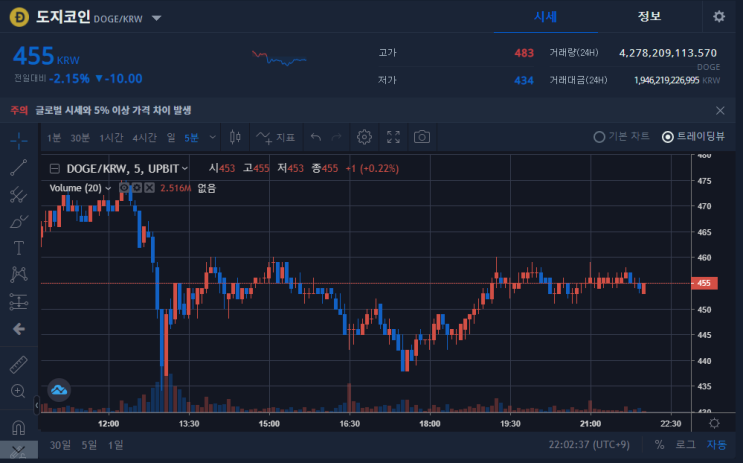The width and height of the screenshot is (743, 463).
Task: Select the pitchfork drawing tool
Action: [x=18, y=195]
